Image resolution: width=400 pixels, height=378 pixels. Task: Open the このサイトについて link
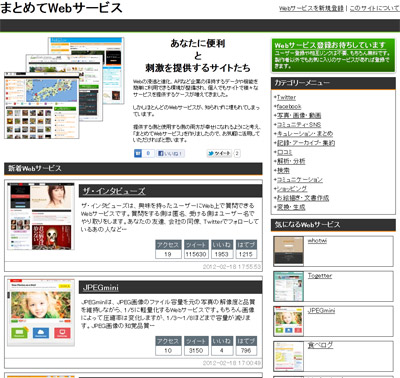(x=374, y=8)
